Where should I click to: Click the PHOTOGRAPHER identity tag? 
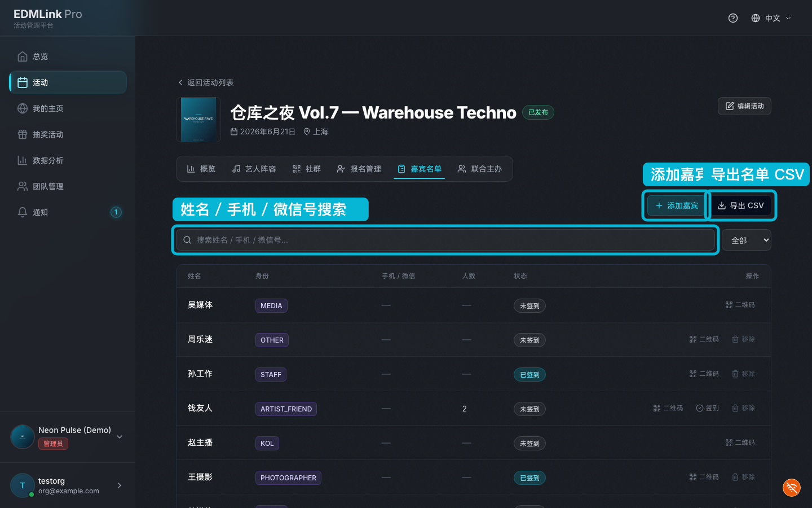288,478
